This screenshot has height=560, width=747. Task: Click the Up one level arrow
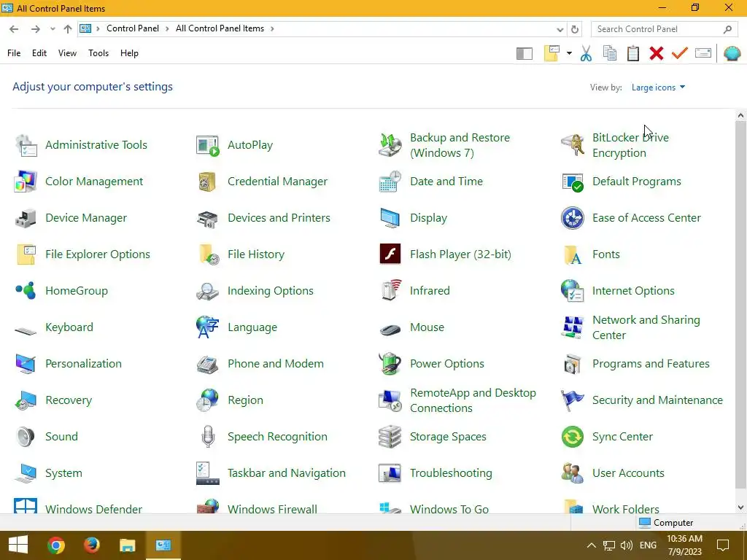point(68,29)
